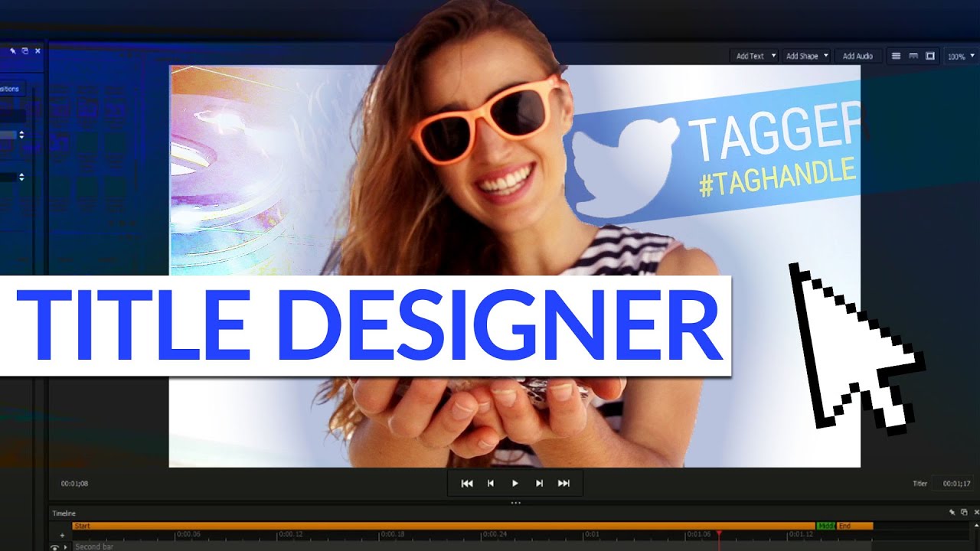Select the three-lines list view icon
The width and height of the screenshot is (980, 551).
tap(896, 56)
